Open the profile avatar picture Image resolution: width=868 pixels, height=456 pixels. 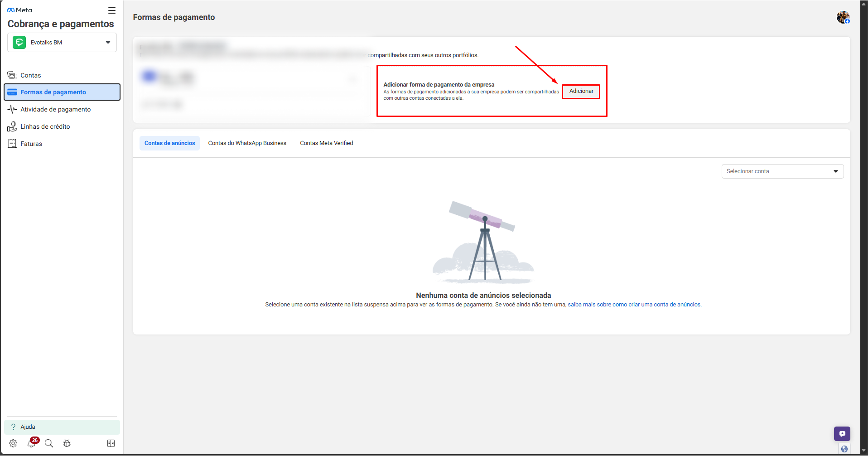(x=843, y=17)
